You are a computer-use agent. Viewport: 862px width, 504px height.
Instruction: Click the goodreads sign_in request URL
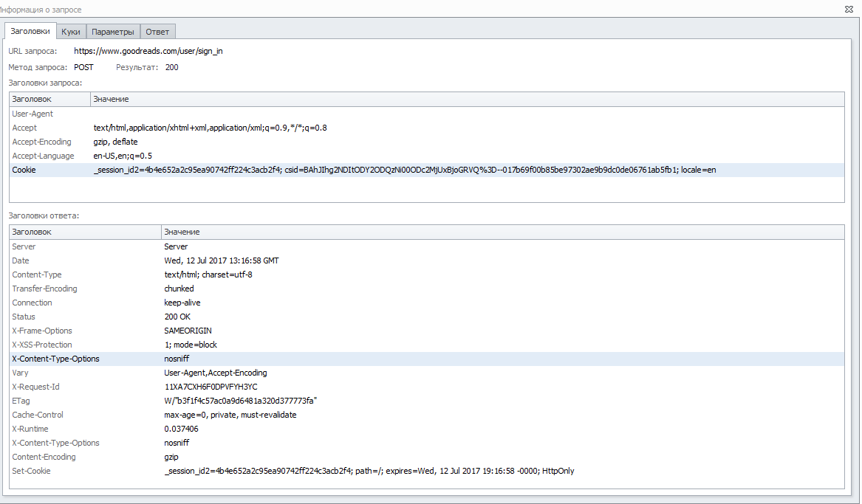click(x=148, y=51)
